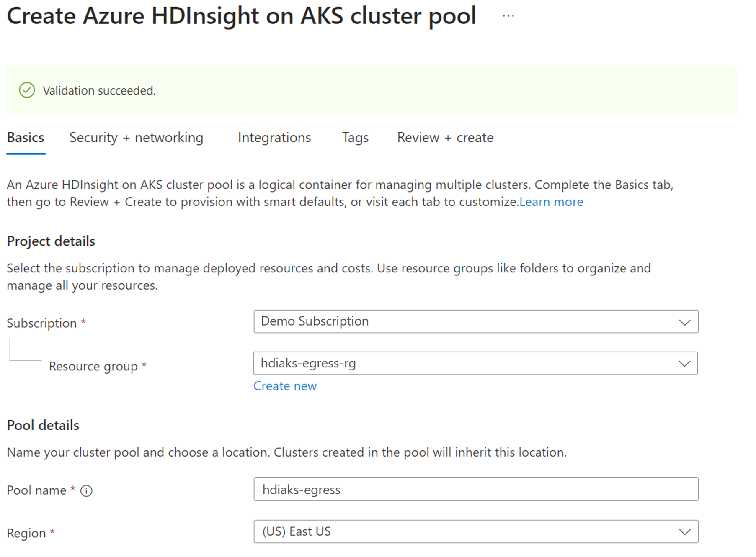The height and width of the screenshot is (557, 756).
Task: Select the Tags tab
Action: click(x=355, y=138)
